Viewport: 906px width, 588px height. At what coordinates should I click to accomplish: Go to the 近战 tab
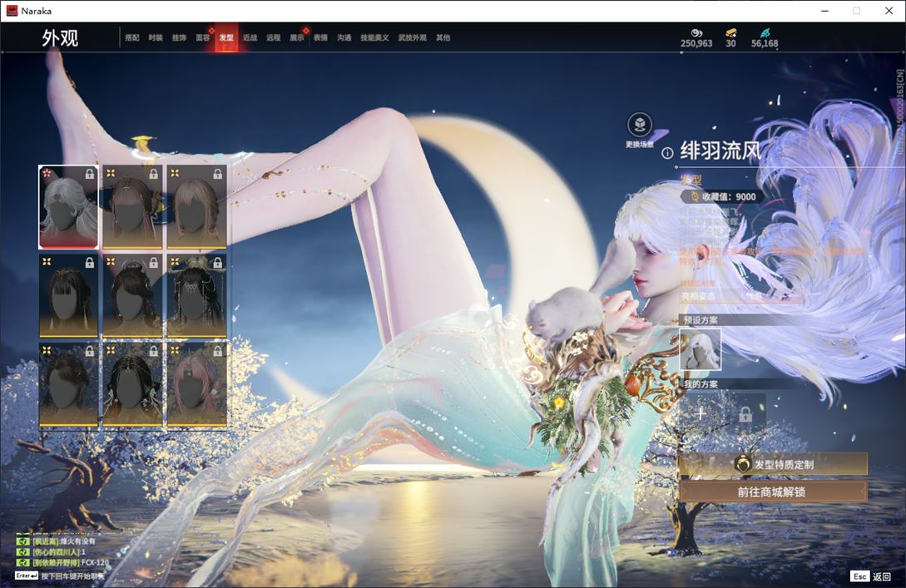250,37
